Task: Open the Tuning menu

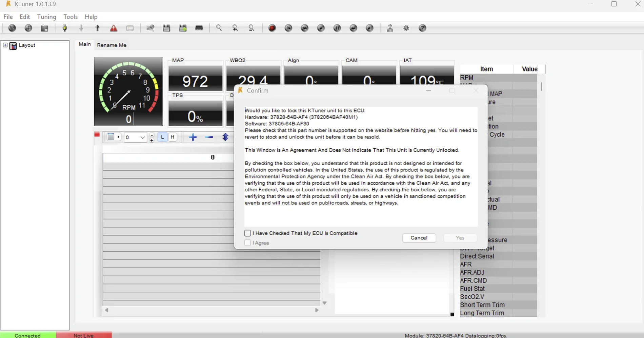Action: (47, 17)
